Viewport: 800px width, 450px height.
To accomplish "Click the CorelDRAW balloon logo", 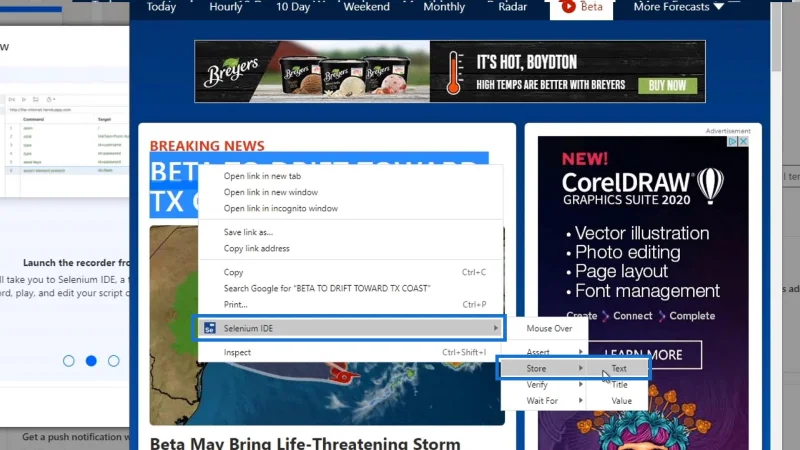I will (x=710, y=186).
